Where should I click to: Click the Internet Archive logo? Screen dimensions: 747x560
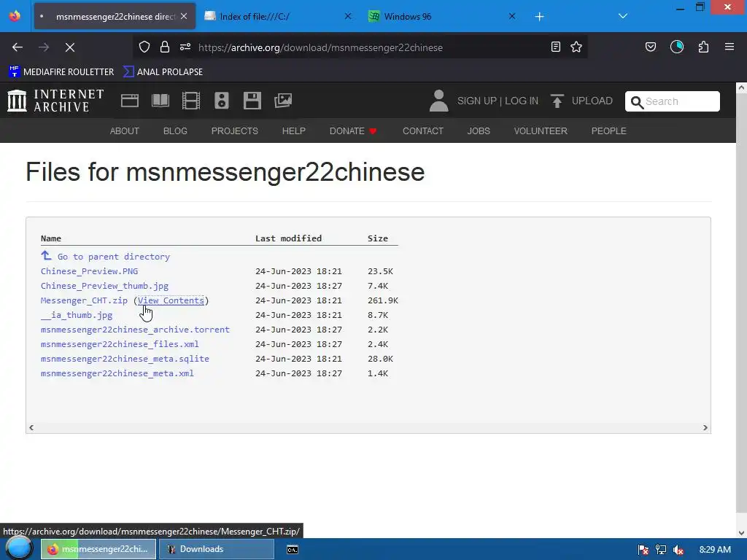tap(55, 101)
